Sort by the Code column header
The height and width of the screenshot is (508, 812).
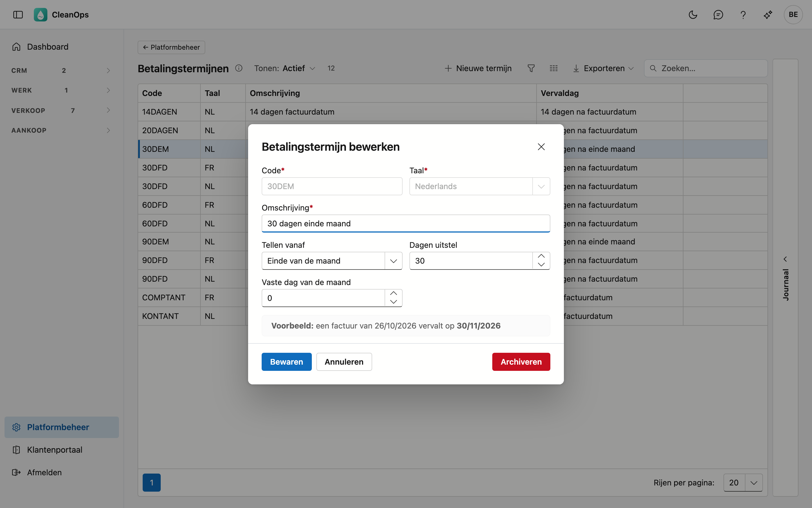(x=169, y=93)
